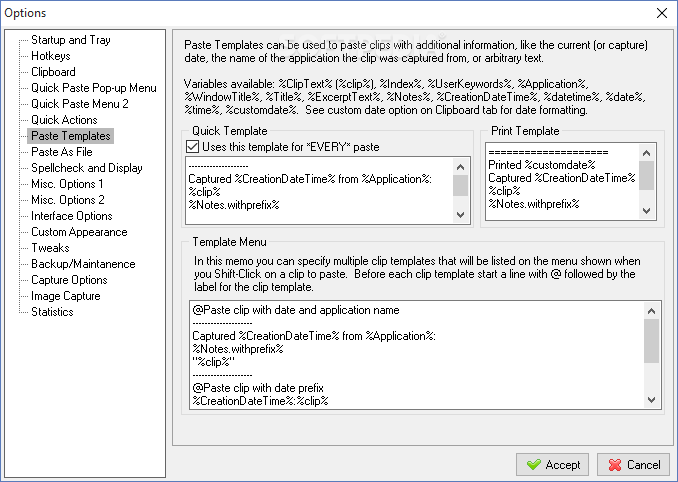Image resolution: width=678 pixels, height=482 pixels.
Task: Toggle 'Uses this template for EVERY paste' checkbox
Action: point(192,147)
